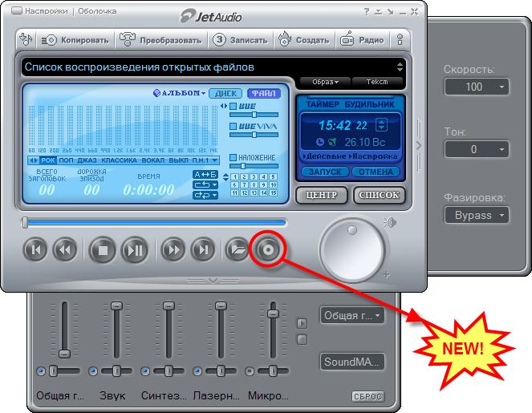Open the Преобразовать conversion tool
The image size is (532, 413).
point(160,40)
